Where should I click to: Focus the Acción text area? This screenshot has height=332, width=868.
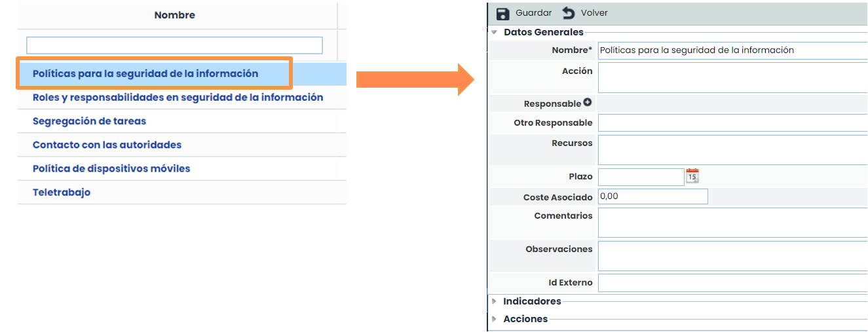click(732, 78)
